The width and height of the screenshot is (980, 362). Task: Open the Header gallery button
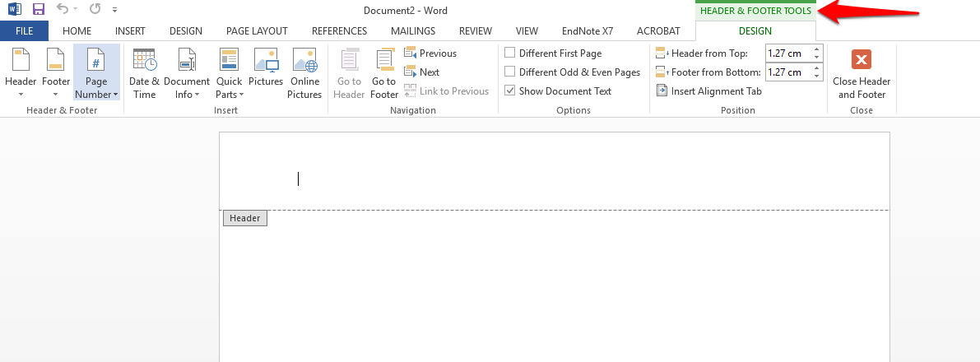click(21, 72)
